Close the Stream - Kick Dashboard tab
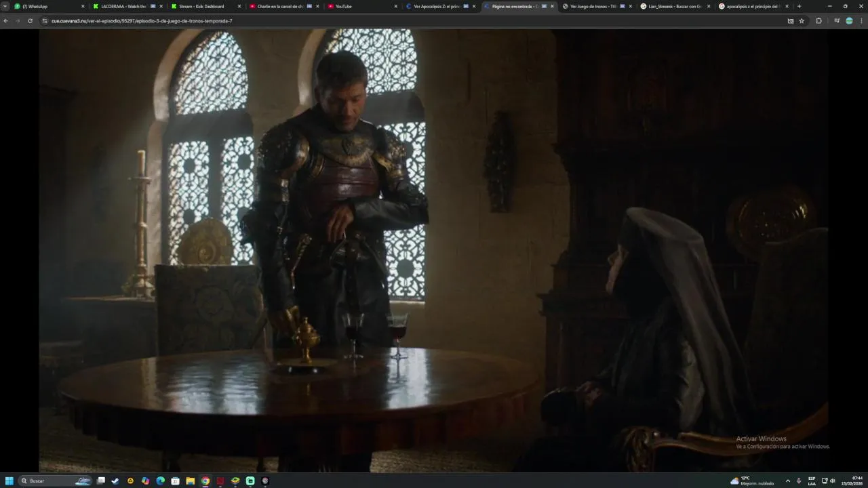Viewport: 868px width, 488px height. tap(239, 6)
